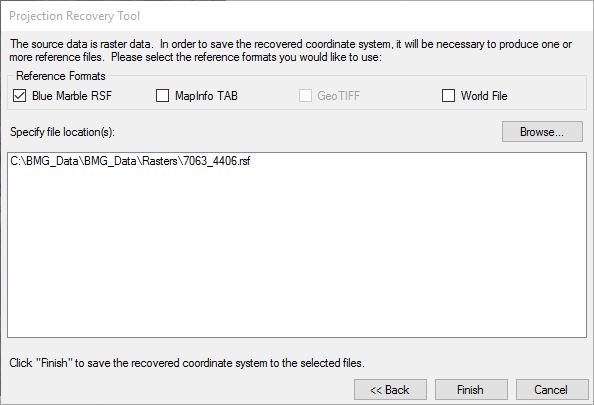Click the World File label text
This screenshot has width=594, height=405.
point(484,96)
